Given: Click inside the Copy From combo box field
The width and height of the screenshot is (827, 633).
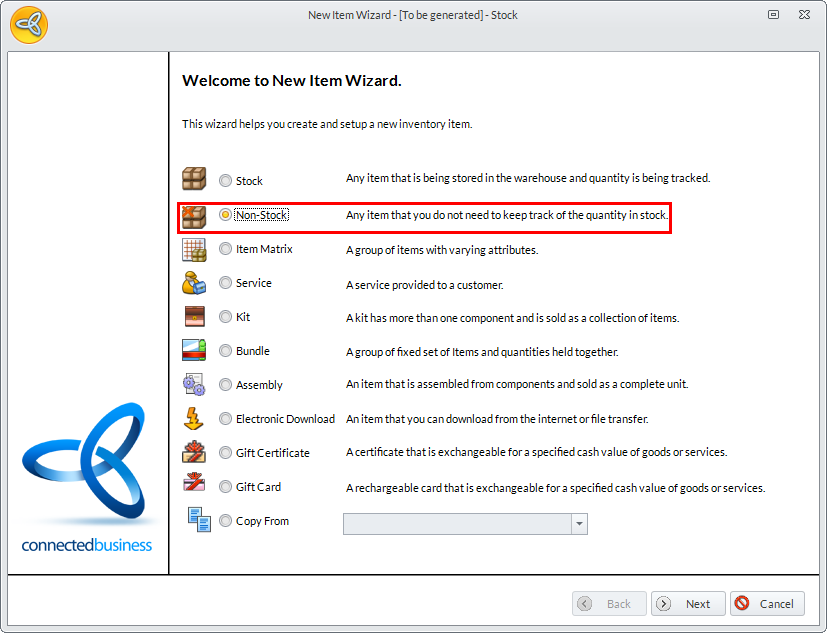Looking at the screenshot, I should point(457,524).
